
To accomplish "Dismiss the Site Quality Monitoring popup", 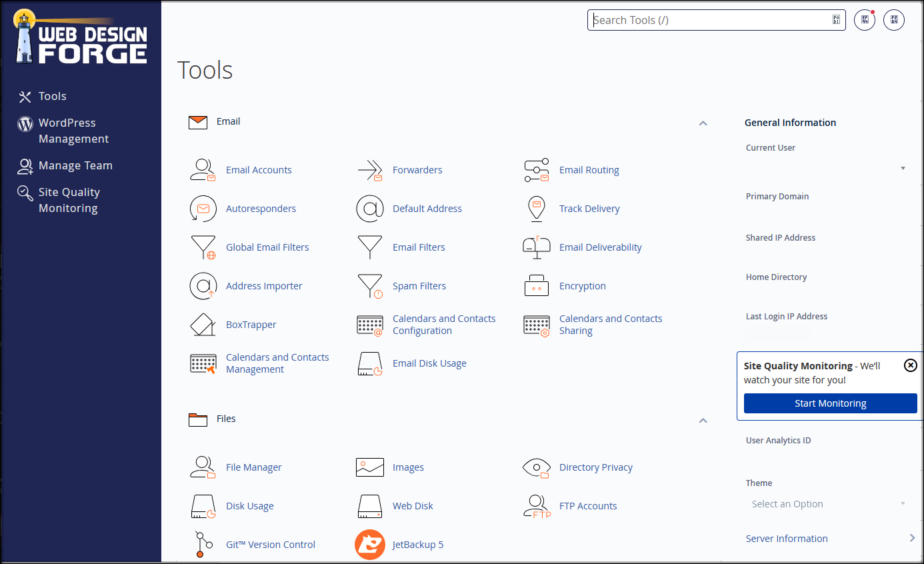I will (x=910, y=365).
